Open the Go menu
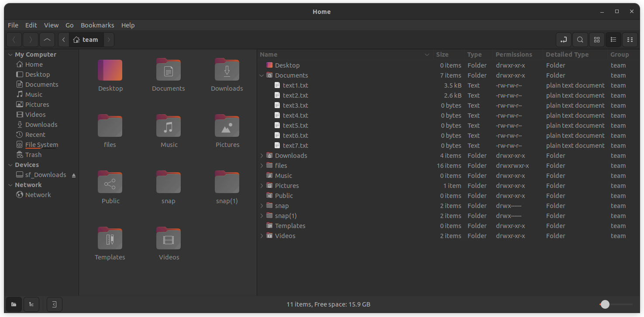Viewport: 644px width, 317px height. pyautogui.click(x=69, y=25)
